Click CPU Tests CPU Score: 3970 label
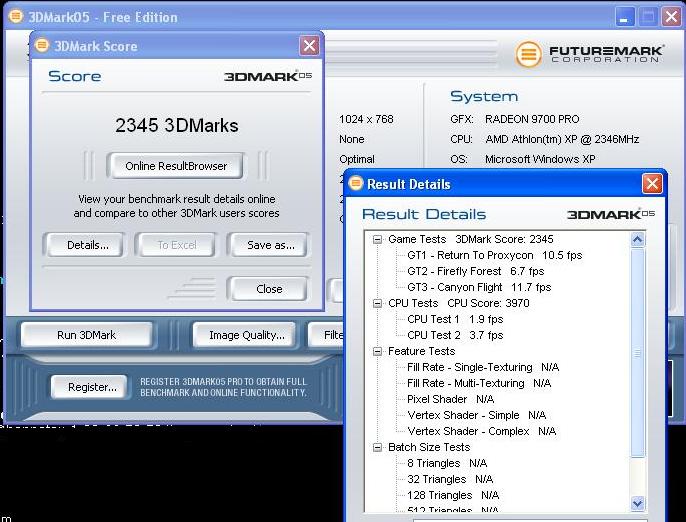 [x=458, y=303]
